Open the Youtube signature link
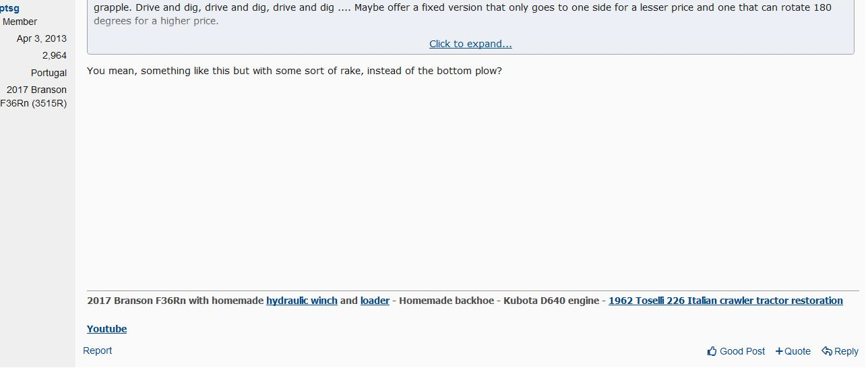Viewport: 868px width, 368px height. tap(106, 329)
